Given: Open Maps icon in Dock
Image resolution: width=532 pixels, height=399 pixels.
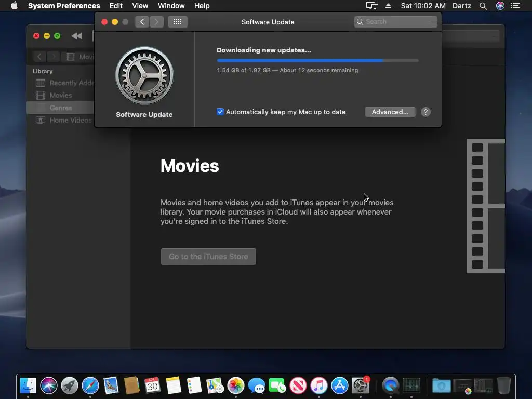Looking at the screenshot, I should coord(215,385).
